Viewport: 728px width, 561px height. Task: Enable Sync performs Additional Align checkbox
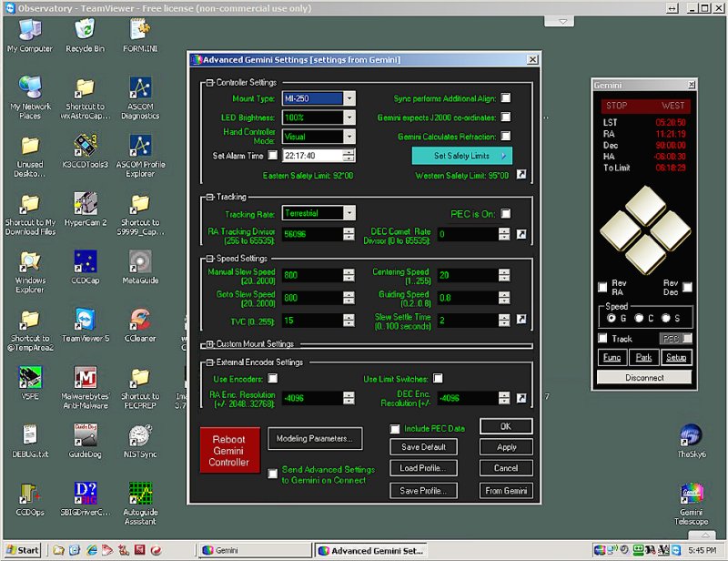pyautogui.click(x=506, y=97)
